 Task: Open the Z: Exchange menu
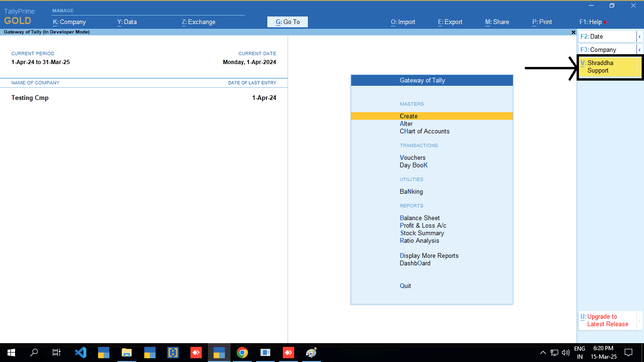pos(198,22)
